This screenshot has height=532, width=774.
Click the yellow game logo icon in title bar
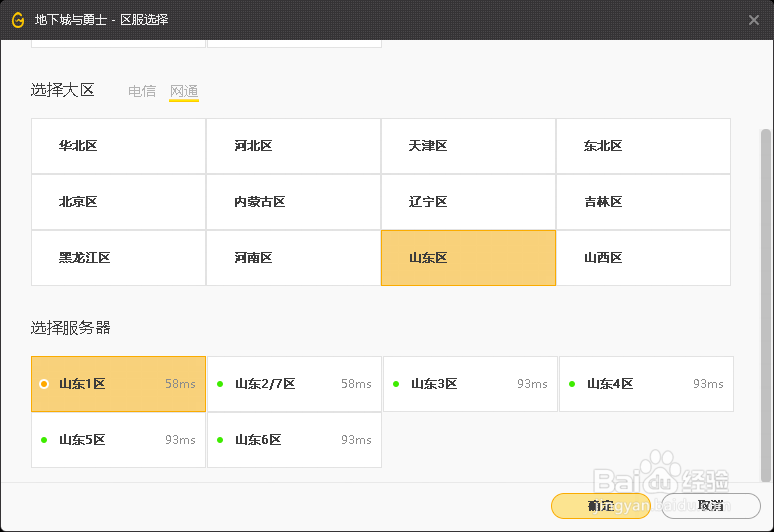pyautogui.click(x=17, y=20)
